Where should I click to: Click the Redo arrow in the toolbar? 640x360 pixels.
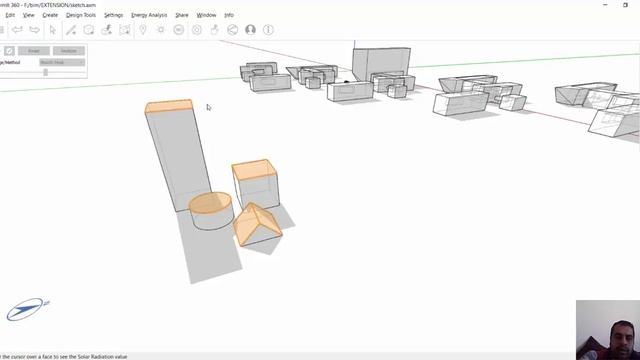point(35,30)
